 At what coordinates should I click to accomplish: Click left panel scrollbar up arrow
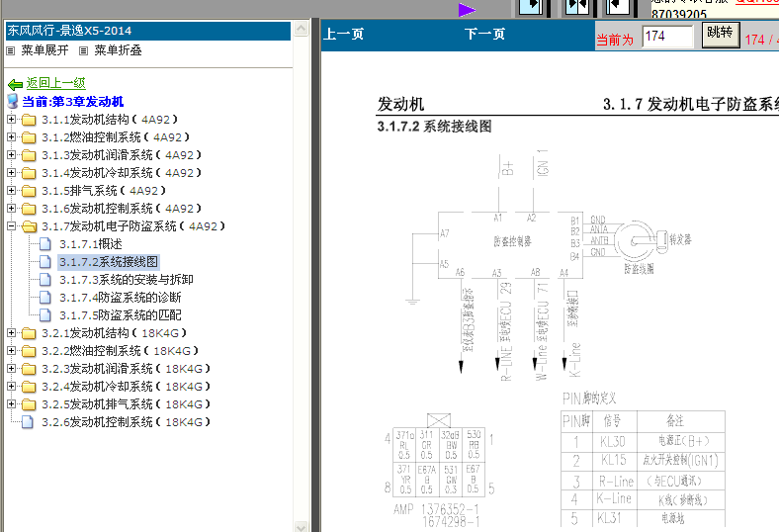302,29
